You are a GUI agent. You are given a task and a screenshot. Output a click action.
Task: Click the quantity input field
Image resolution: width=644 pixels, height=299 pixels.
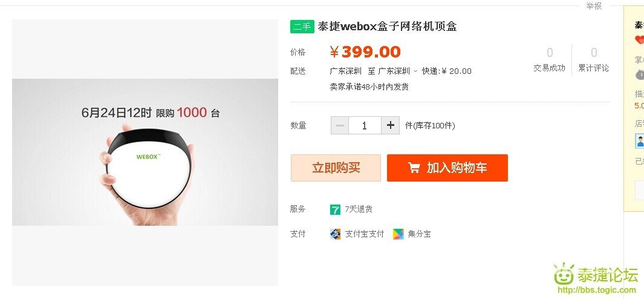(x=365, y=125)
